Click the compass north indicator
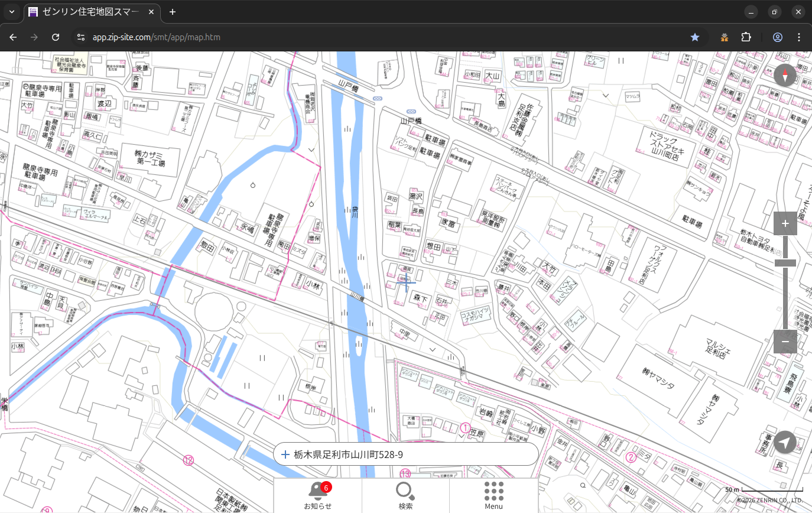This screenshot has height=513, width=812. [785, 76]
